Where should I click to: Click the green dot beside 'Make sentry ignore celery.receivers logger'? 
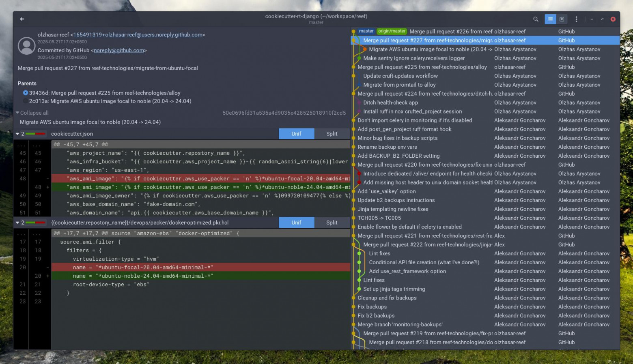coord(360,58)
